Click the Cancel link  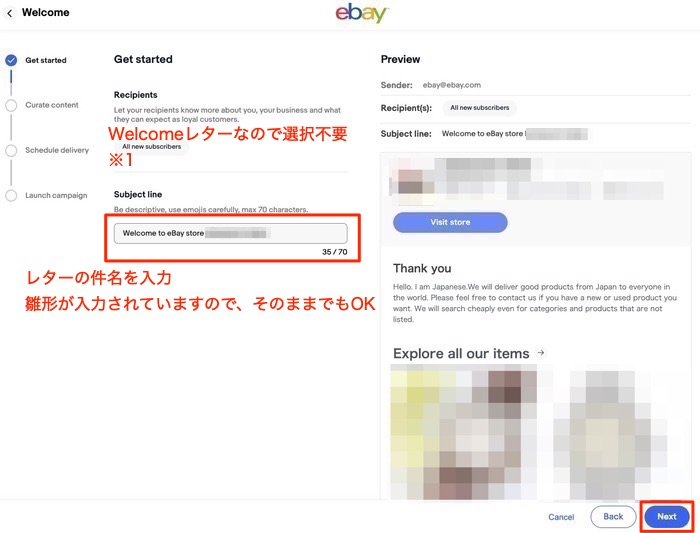(561, 517)
